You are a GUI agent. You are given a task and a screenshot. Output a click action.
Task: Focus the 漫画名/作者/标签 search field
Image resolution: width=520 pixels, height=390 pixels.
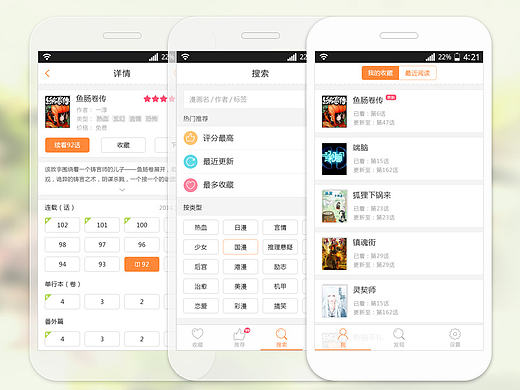tap(245, 99)
